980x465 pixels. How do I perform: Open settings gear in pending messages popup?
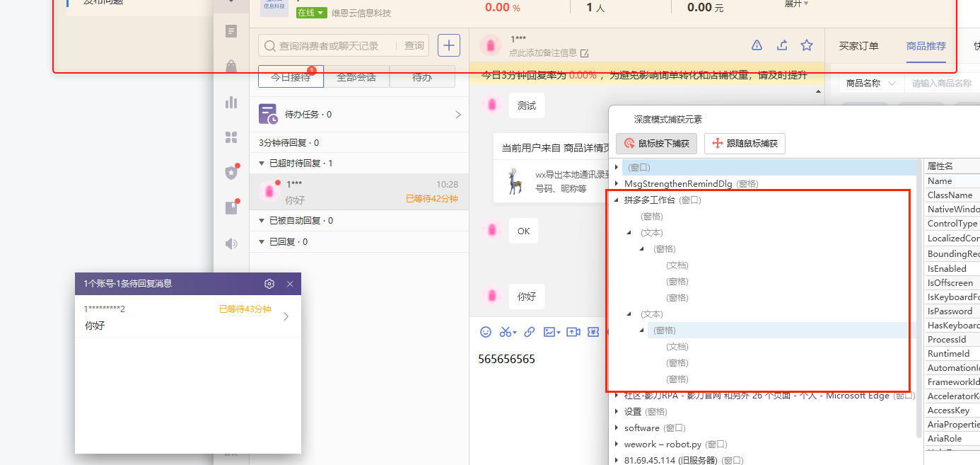click(269, 284)
